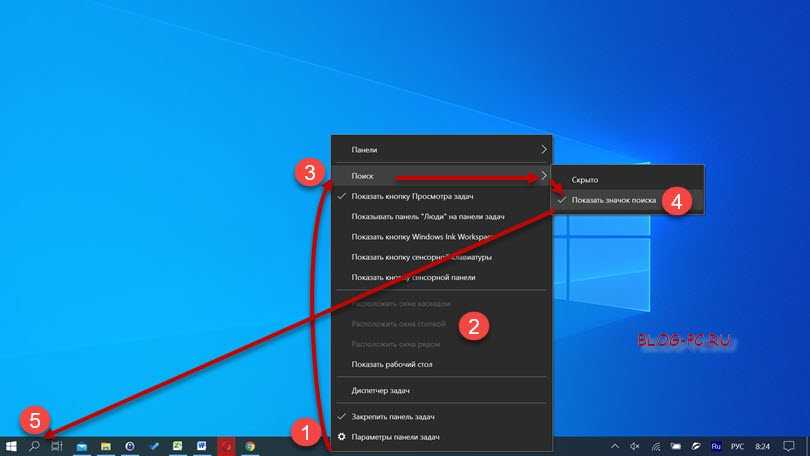Open Chrome from the taskbar
This screenshot has height=456, width=810.
click(x=250, y=446)
